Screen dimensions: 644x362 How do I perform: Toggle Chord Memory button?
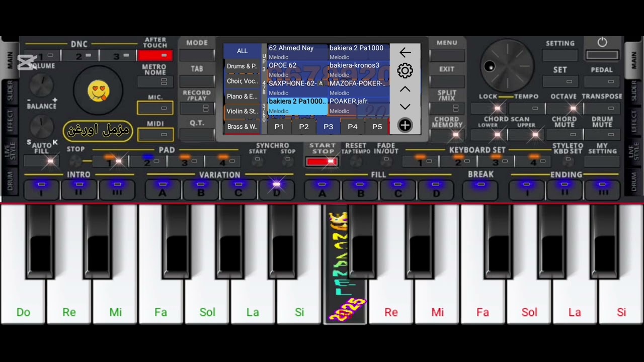[447, 134]
